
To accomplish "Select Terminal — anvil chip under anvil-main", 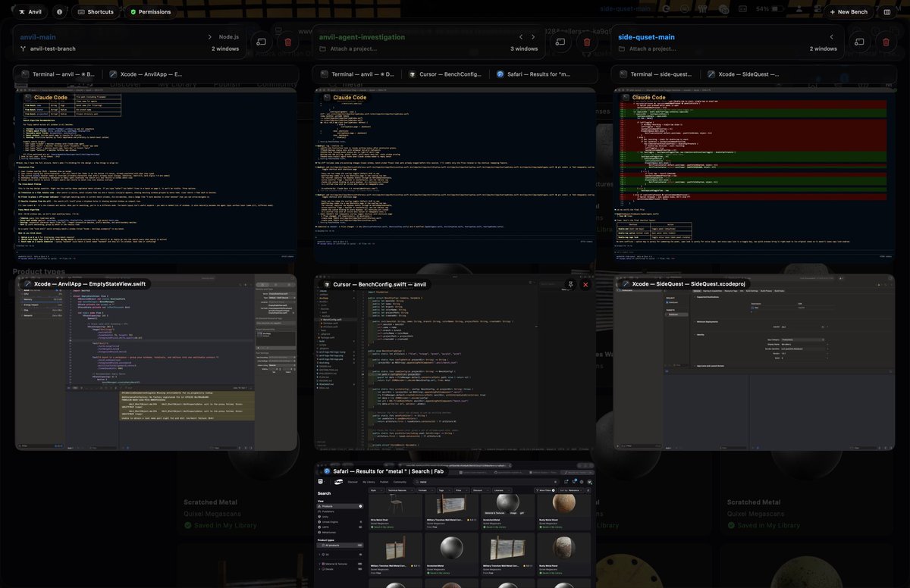I will 58,74.
